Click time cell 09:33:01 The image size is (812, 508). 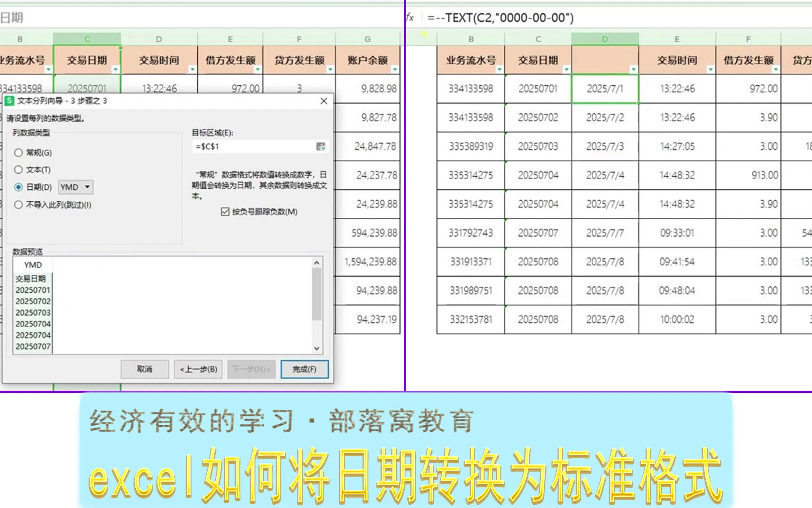coord(677,233)
